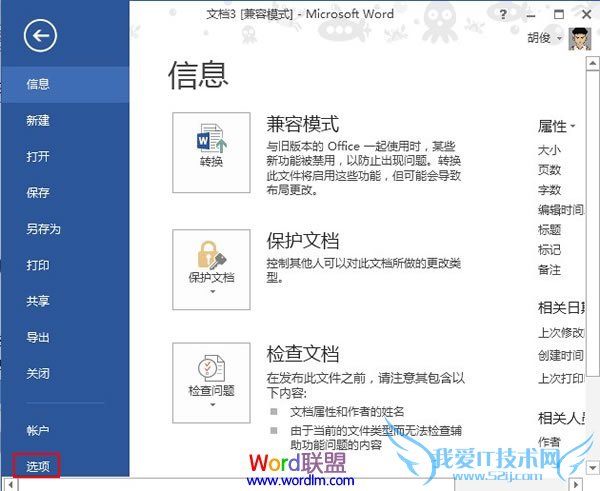
Task: Go back using the circular arrow button
Action: pos(40,36)
